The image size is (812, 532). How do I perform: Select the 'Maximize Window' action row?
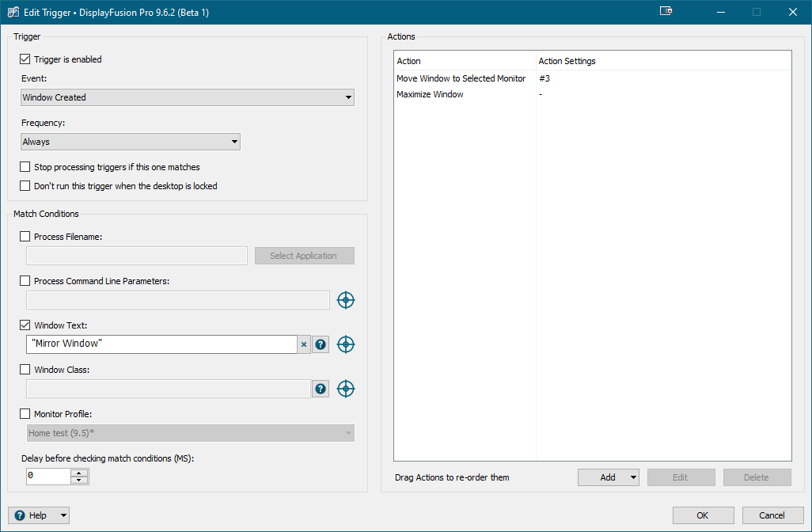(431, 94)
